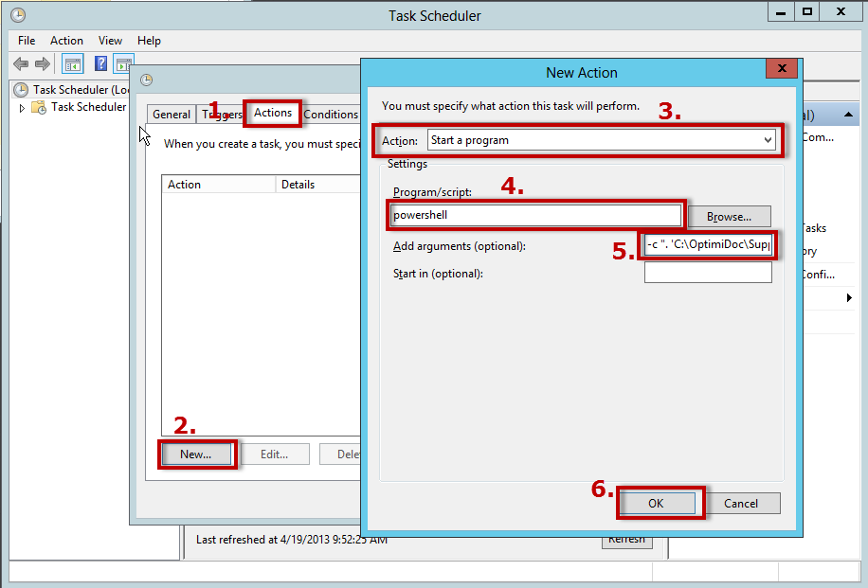
Task: Open the View menu
Action: click(x=111, y=41)
